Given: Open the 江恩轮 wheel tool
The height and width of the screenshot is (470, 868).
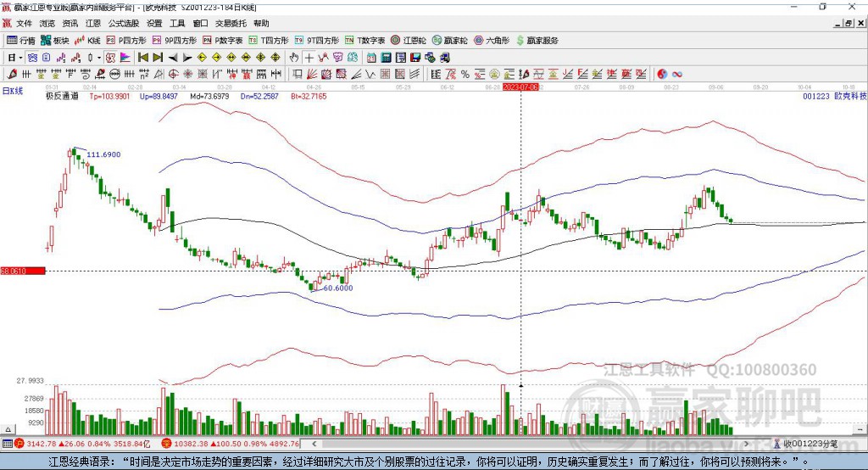Looking at the screenshot, I should [409, 41].
